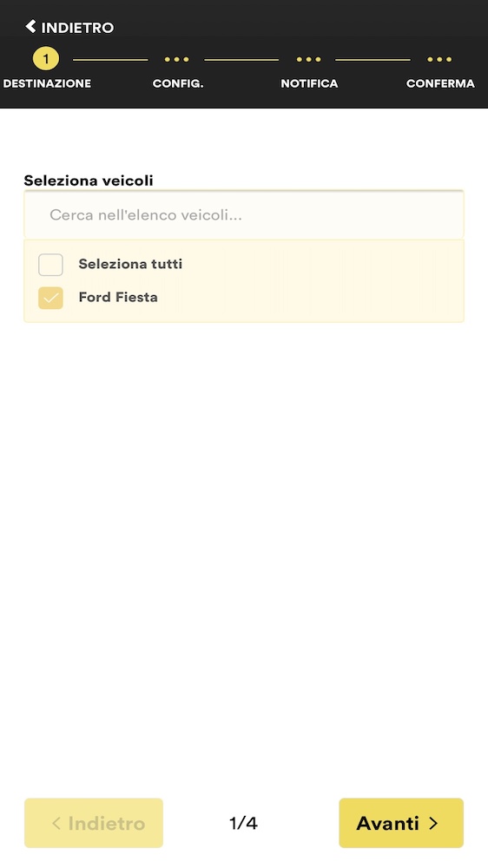Click the three dots above CONFIG.
Screen dimensions: 488x868
pyautogui.click(x=176, y=59)
